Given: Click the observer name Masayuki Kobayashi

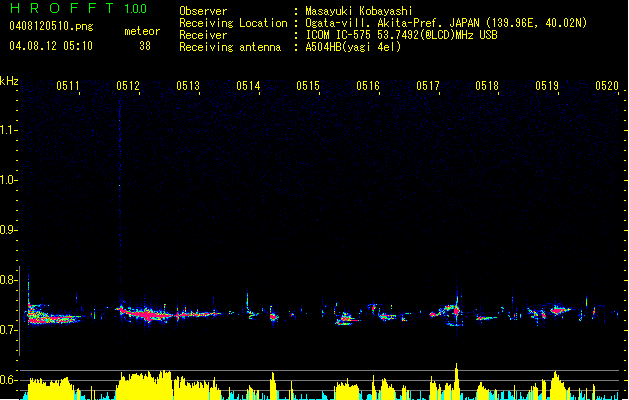Looking at the screenshot, I should (x=359, y=11).
